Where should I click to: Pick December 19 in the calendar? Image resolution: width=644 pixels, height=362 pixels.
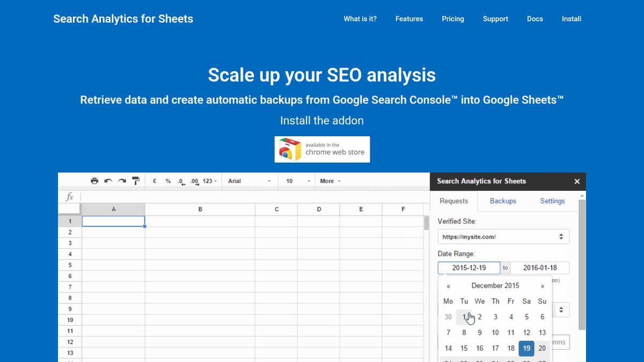(526, 348)
